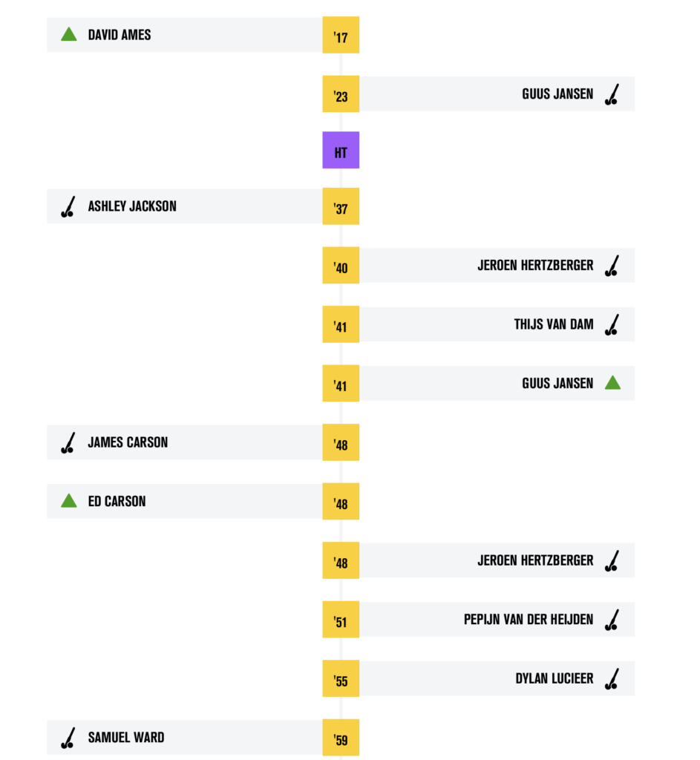Select the '17 minute marker

pyautogui.click(x=341, y=35)
